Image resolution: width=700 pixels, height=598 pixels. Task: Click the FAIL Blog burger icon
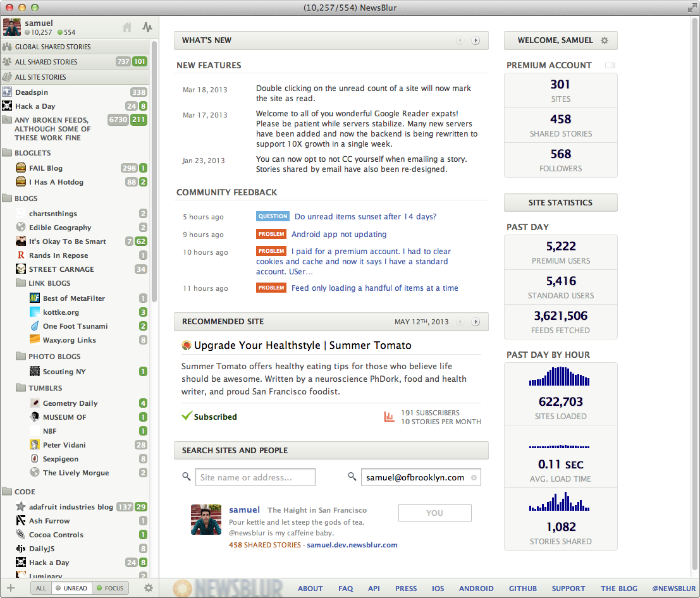(20, 168)
